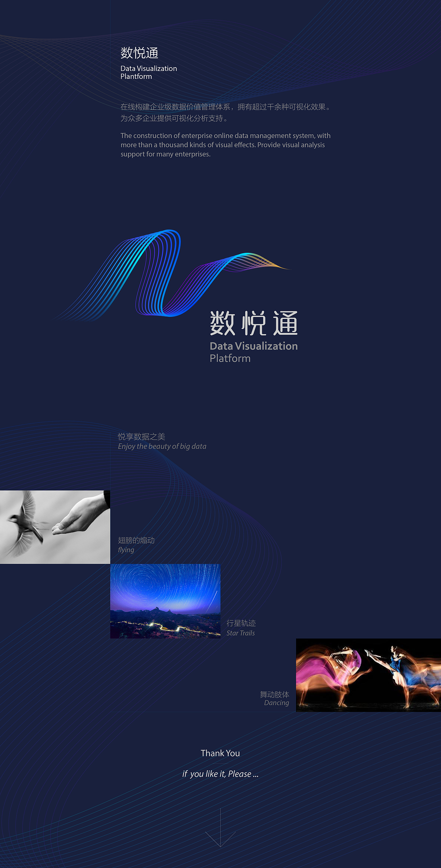Click the 'Dancing' caption
This screenshot has height=868, width=441.
pos(277,703)
